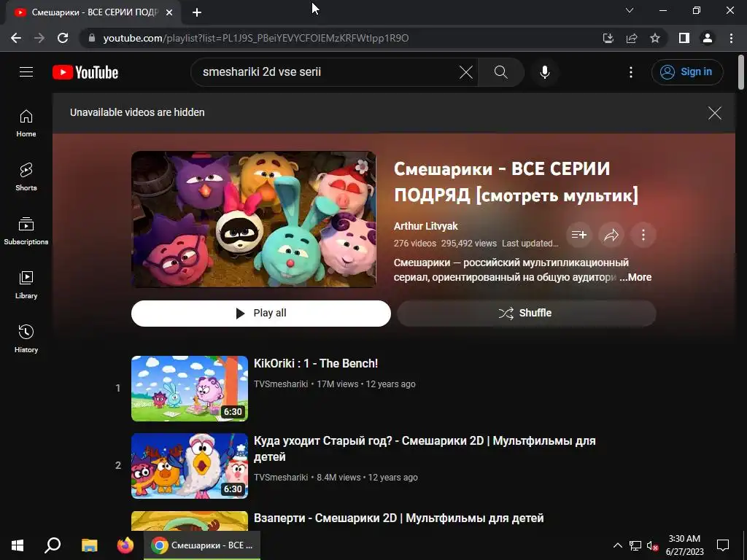Viewport: 747px width, 560px height.
Task: Launch Firefox from the taskbar
Action: pos(125,545)
